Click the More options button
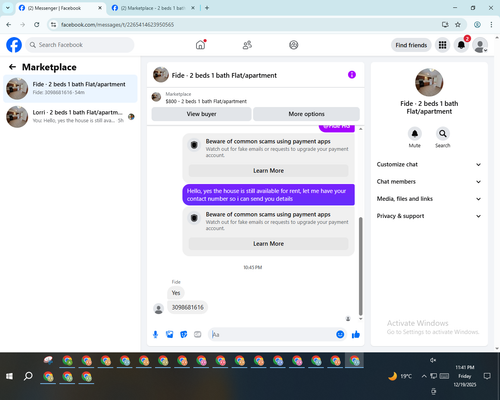Viewport: 500px width, 400px height. pos(306,114)
